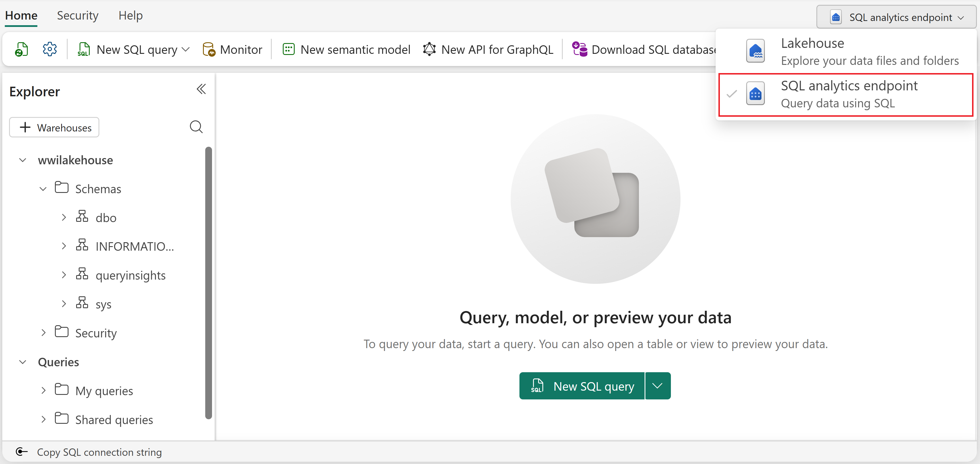Collapse the Explorer pane with double chevron
Viewport: 980px width, 464px height.
pyautogui.click(x=201, y=89)
